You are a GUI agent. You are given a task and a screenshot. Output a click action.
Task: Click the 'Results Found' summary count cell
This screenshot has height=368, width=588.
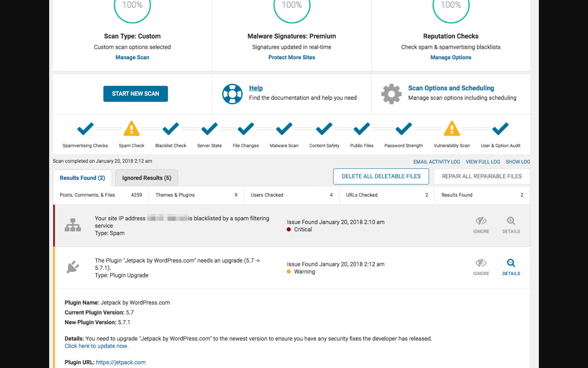[482, 195]
